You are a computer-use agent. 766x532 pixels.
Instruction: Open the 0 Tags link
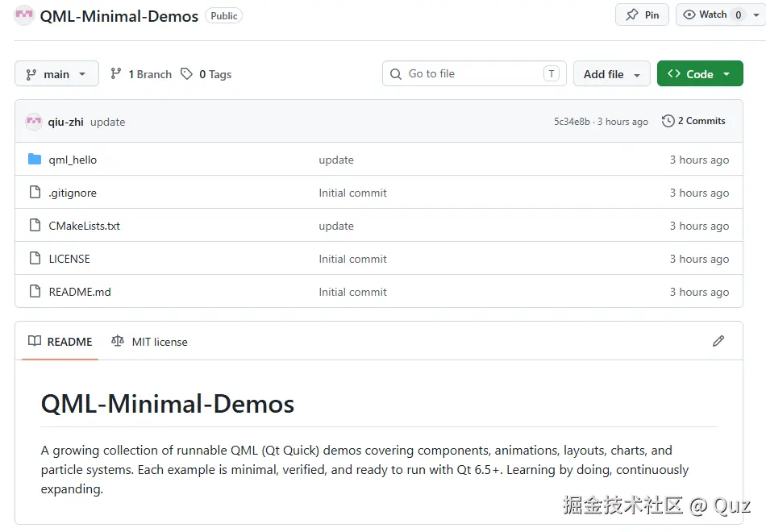206,74
